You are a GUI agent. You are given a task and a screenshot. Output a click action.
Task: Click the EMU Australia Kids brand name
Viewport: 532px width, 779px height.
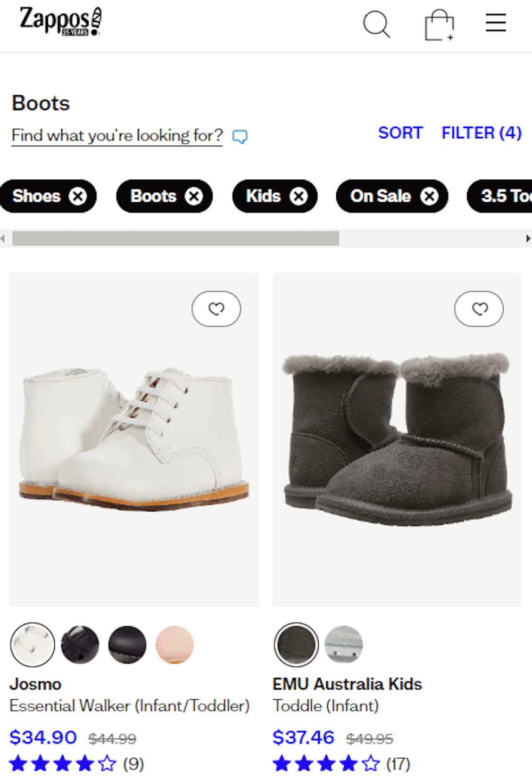(x=347, y=684)
